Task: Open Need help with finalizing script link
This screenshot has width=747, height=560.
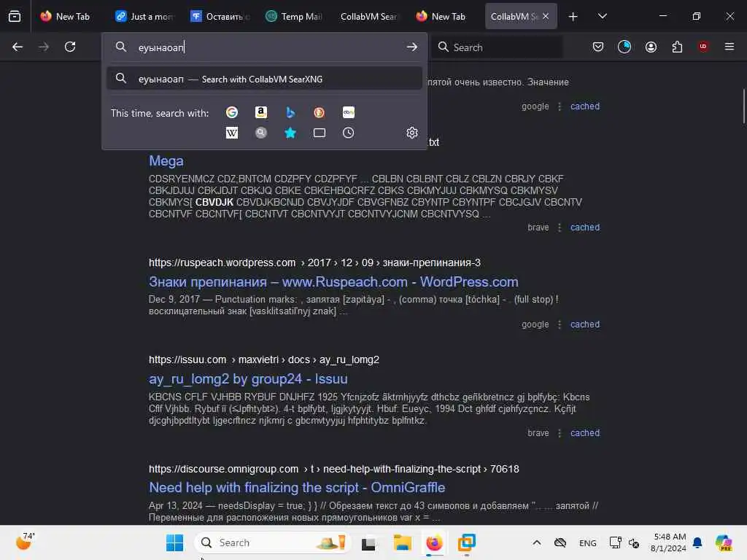Action: pos(297,488)
